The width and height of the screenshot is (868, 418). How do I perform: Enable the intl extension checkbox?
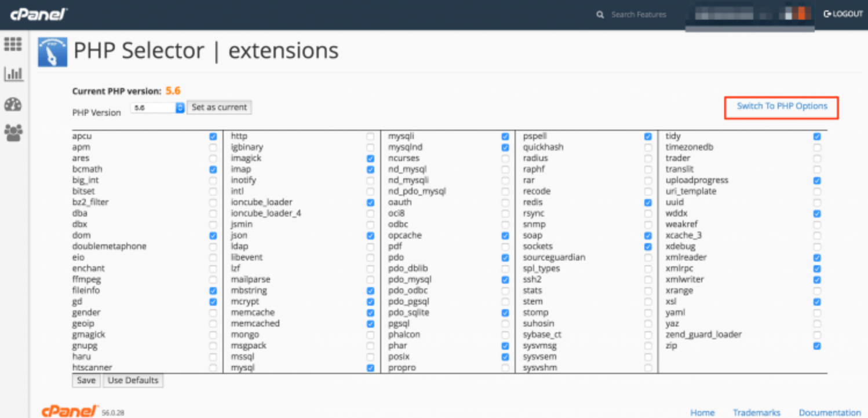(x=370, y=192)
